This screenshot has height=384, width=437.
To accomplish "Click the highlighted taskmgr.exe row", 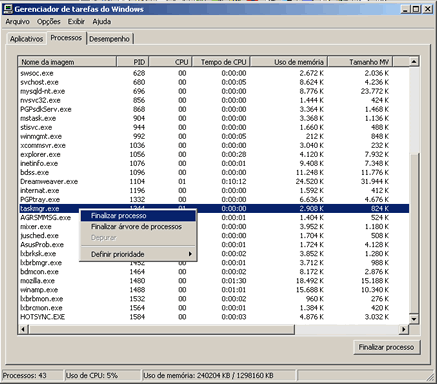I will pos(214,208).
